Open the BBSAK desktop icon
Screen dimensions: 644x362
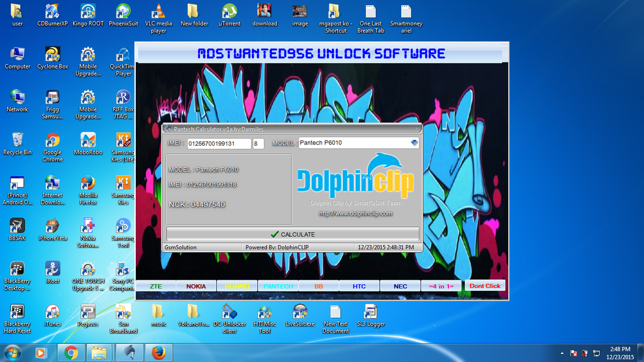pos(17,229)
